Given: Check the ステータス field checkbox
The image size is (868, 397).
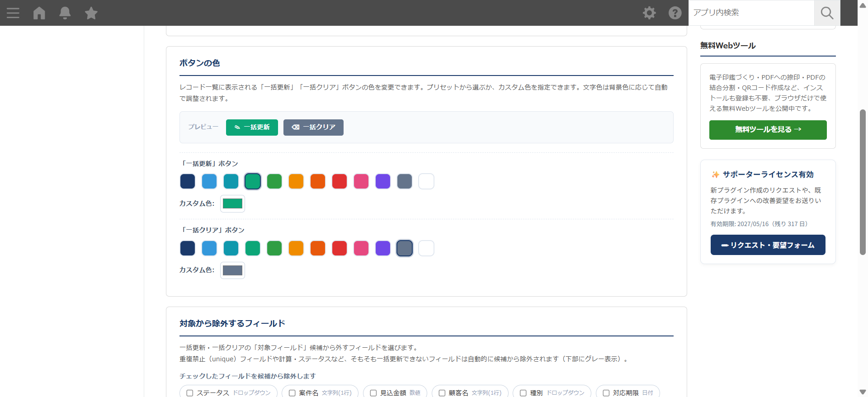Looking at the screenshot, I should click(190, 393).
